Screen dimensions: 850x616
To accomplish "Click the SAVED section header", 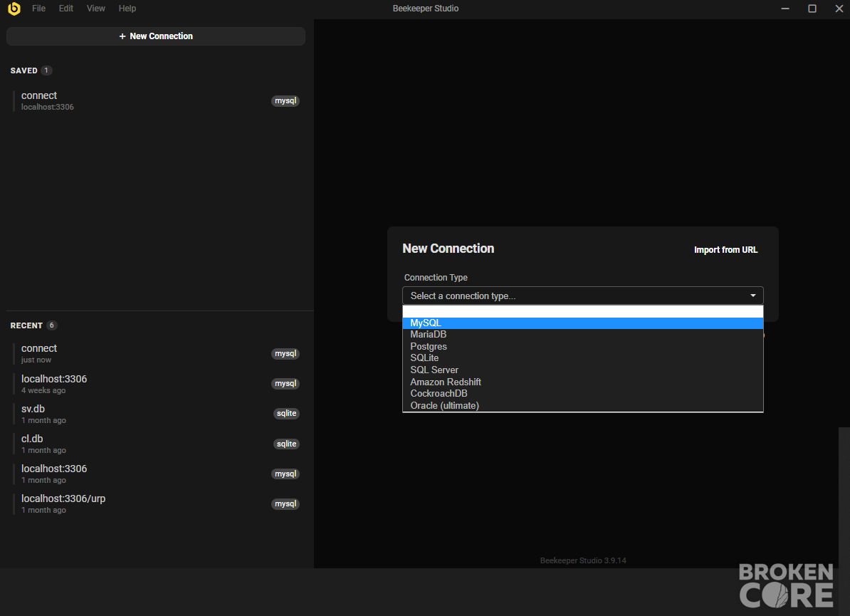I will (24, 71).
